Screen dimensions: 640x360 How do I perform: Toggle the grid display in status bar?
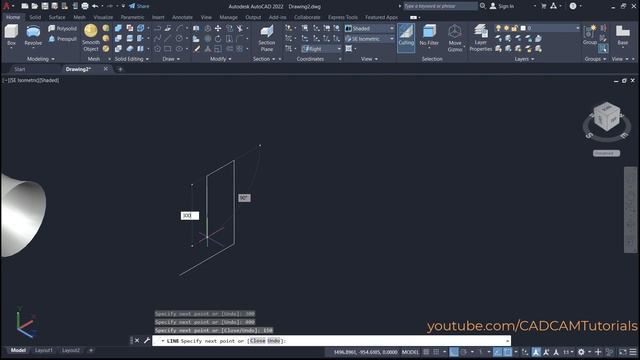click(426, 352)
